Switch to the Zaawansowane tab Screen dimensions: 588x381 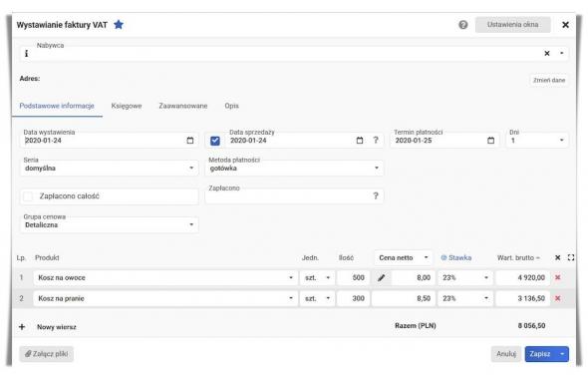pos(183,106)
